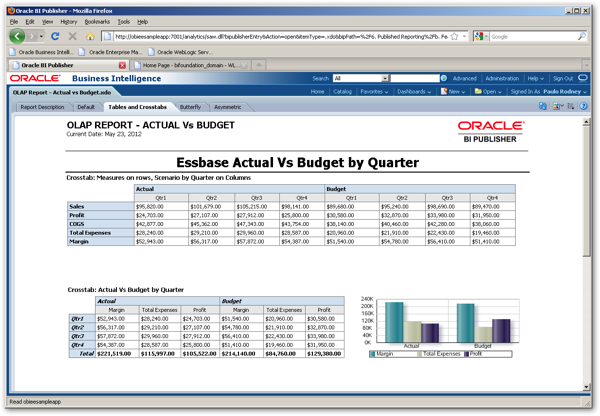Screen dimensions: 600x416
Task: Click the Parameters icon in the report toolbar
Action: point(543,106)
